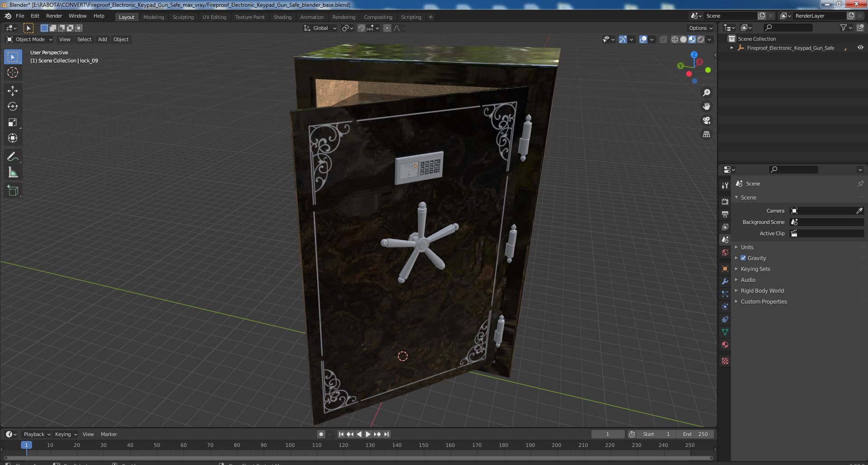This screenshot has height=465, width=868.
Task: Toggle camera view icon
Action: pos(707,121)
